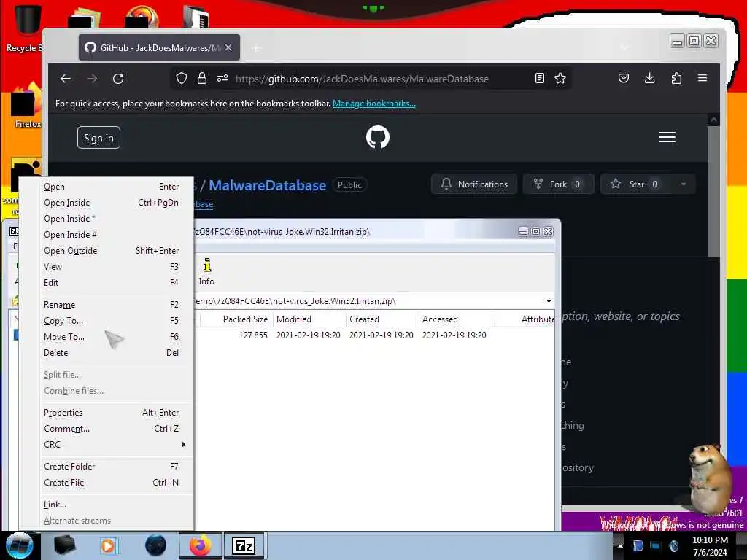Save to Pocket icon

click(x=624, y=78)
